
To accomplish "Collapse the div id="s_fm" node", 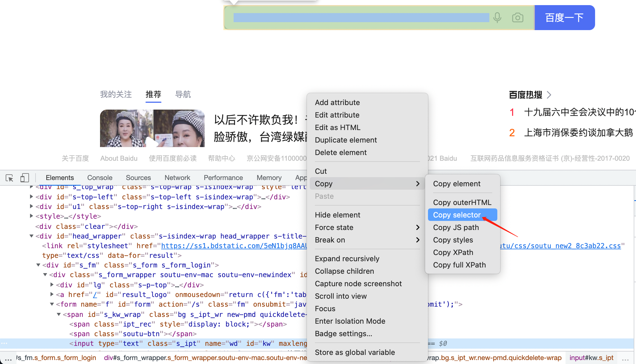I will [38, 265].
